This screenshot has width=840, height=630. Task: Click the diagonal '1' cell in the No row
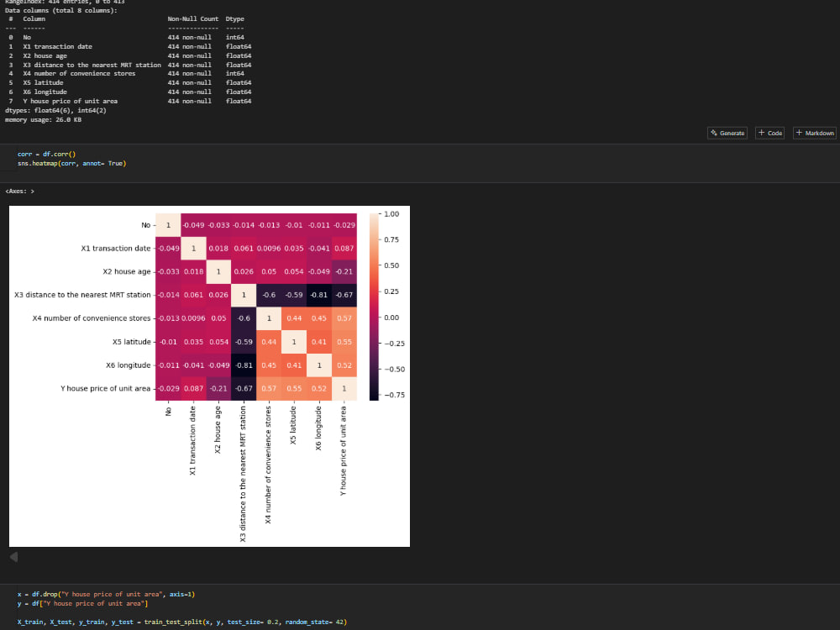[168, 225]
